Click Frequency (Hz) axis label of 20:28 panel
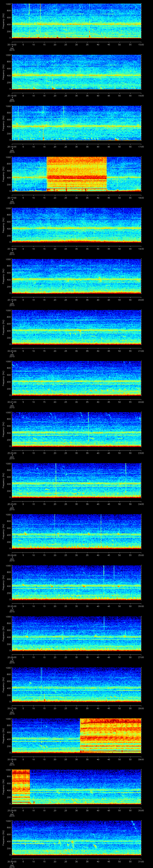This screenshot has height=868, width=153. coord(3,736)
